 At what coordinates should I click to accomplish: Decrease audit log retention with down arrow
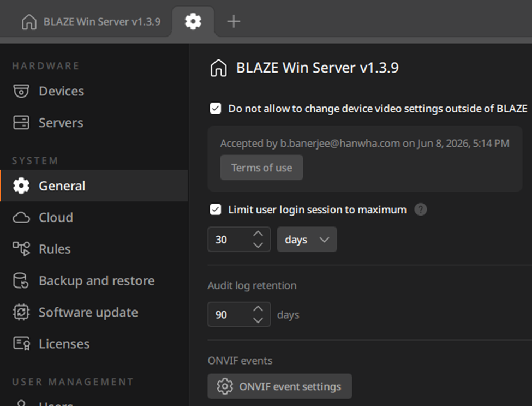[x=258, y=320]
